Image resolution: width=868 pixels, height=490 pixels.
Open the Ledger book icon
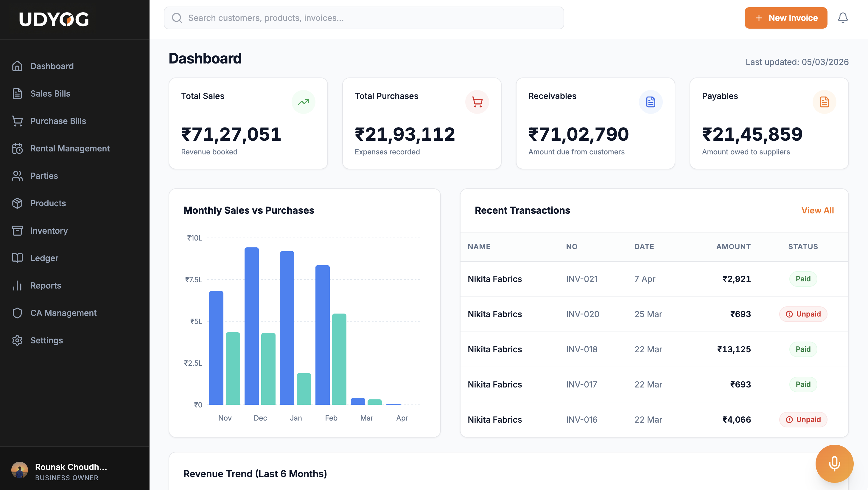[x=18, y=258]
